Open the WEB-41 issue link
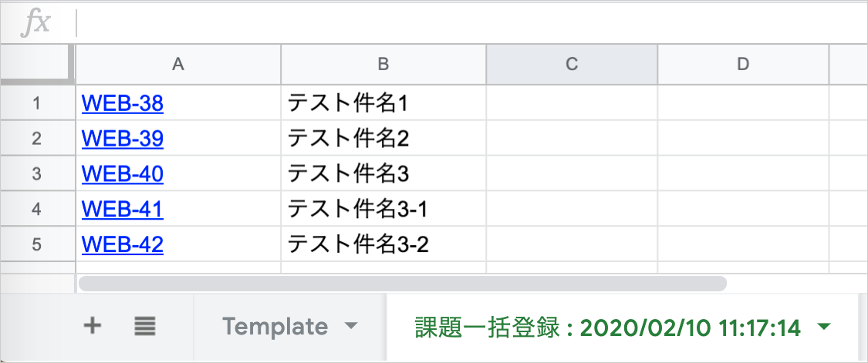 coord(122,210)
